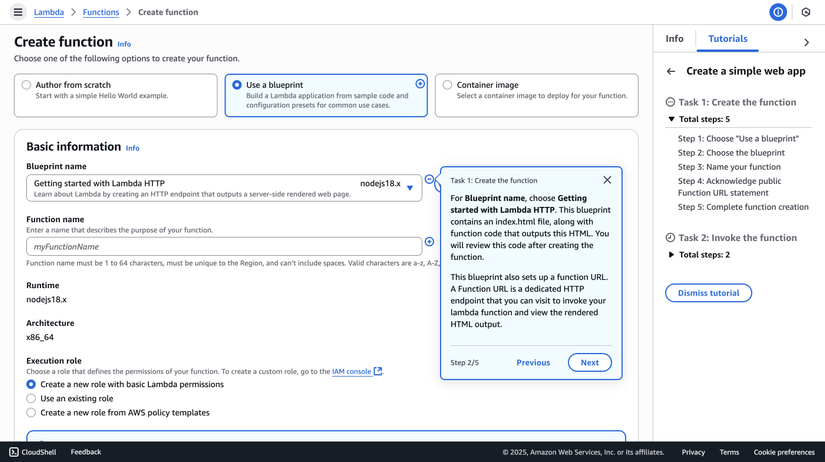Select Create a new role from AWS policy templates
Image resolution: width=825 pixels, height=462 pixels.
tap(31, 413)
